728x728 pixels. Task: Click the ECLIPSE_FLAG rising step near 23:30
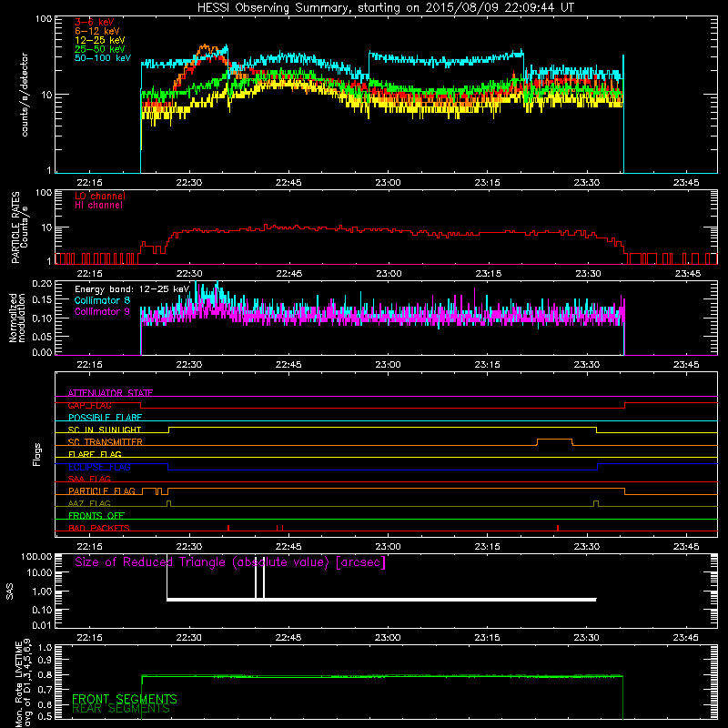[x=597, y=467]
